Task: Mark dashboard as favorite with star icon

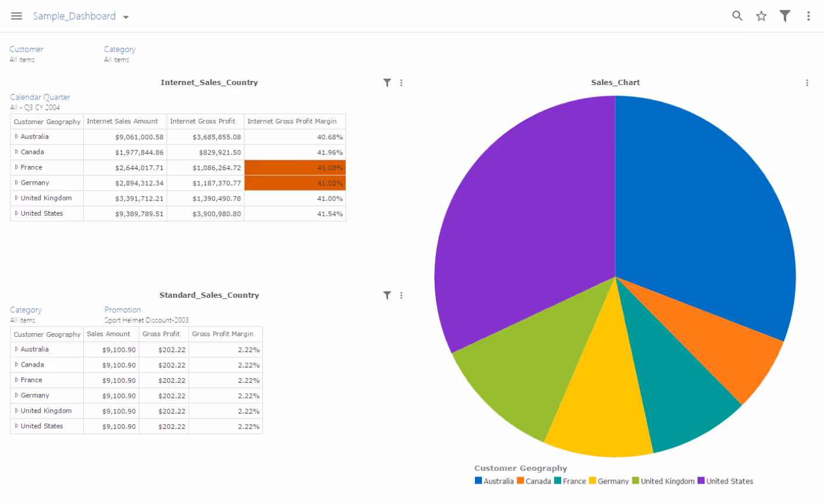Action: click(761, 16)
